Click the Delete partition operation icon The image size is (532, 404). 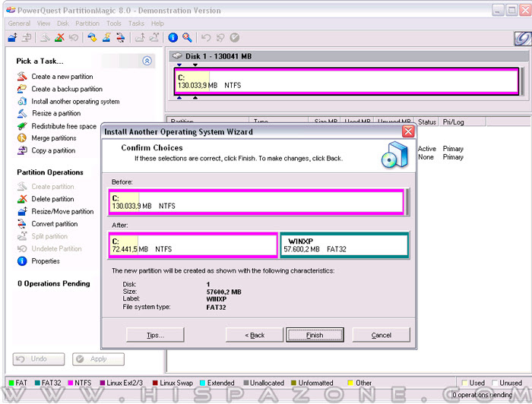click(22, 199)
